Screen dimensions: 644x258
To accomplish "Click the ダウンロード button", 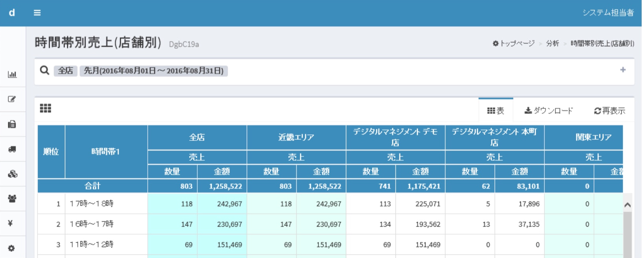I will pos(549,111).
